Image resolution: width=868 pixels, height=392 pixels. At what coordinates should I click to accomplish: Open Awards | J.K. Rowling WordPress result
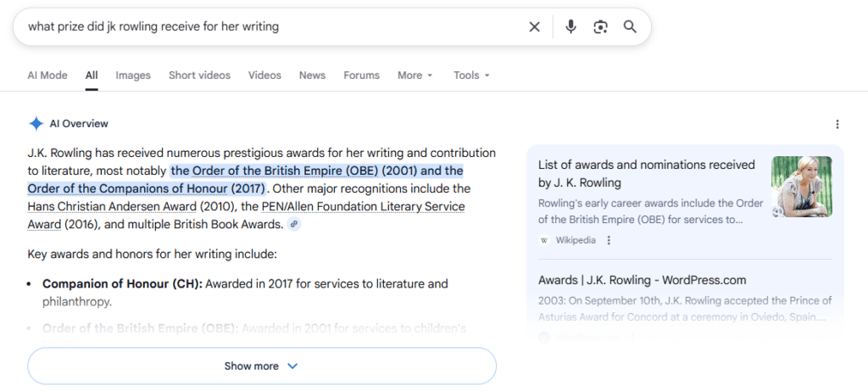pyautogui.click(x=643, y=280)
